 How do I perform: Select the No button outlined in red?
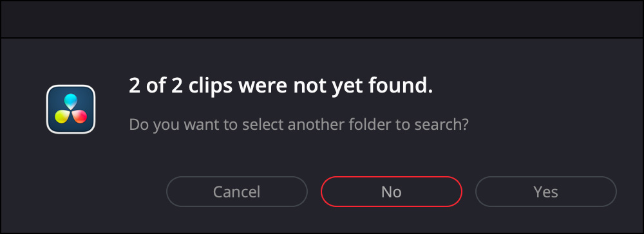[392, 192]
